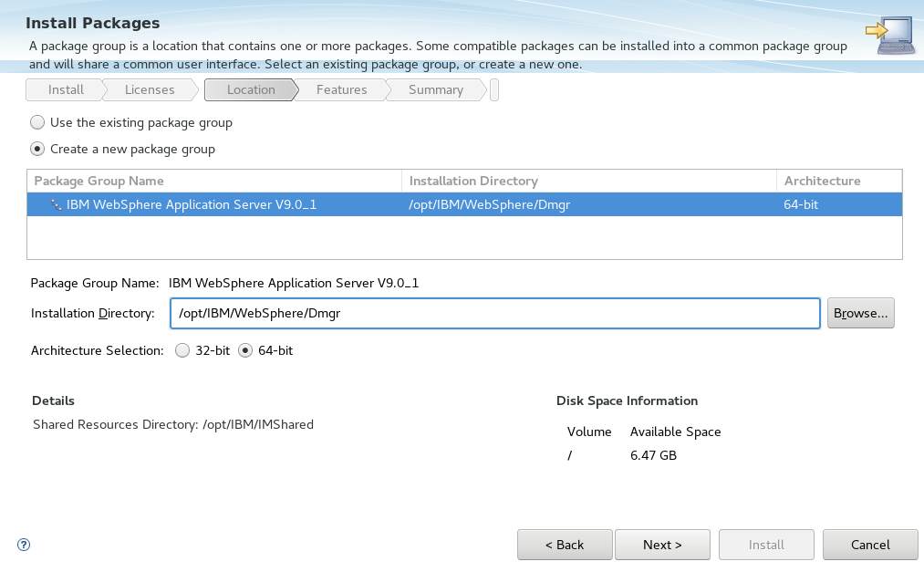The width and height of the screenshot is (924, 572).
Task: Go to the Location wizard step
Action: (251, 89)
